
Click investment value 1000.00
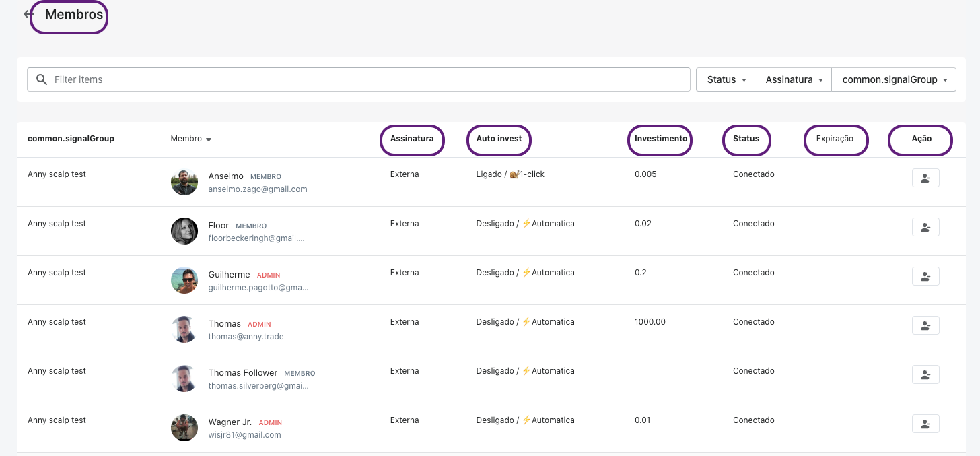[650, 322]
